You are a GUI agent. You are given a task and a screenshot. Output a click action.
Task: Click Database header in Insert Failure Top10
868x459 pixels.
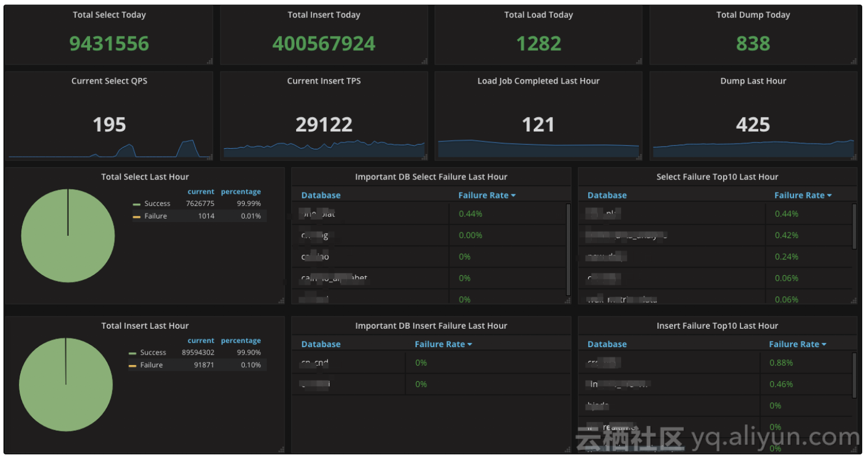click(607, 344)
